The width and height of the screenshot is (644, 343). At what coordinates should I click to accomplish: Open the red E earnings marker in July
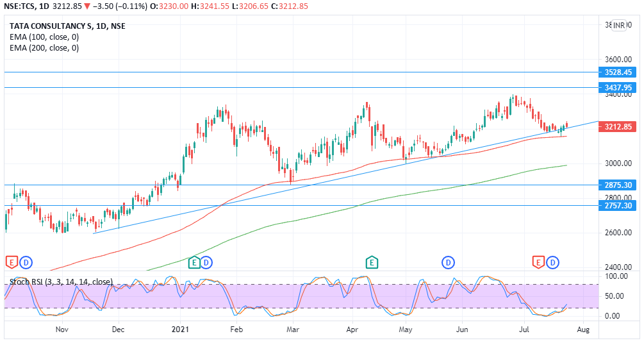538,262
